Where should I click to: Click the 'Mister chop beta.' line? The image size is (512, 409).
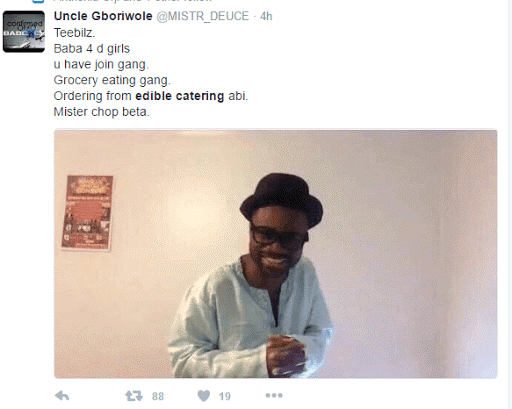pyautogui.click(x=102, y=112)
